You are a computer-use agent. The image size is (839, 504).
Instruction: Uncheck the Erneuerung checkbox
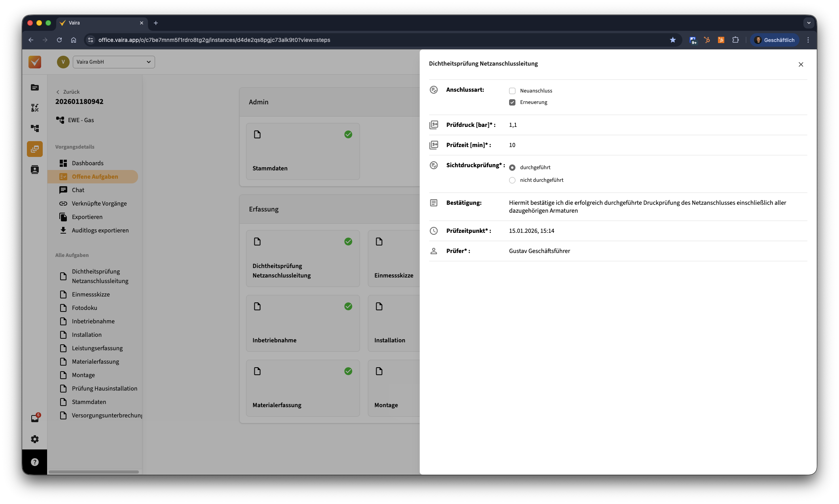click(x=512, y=102)
